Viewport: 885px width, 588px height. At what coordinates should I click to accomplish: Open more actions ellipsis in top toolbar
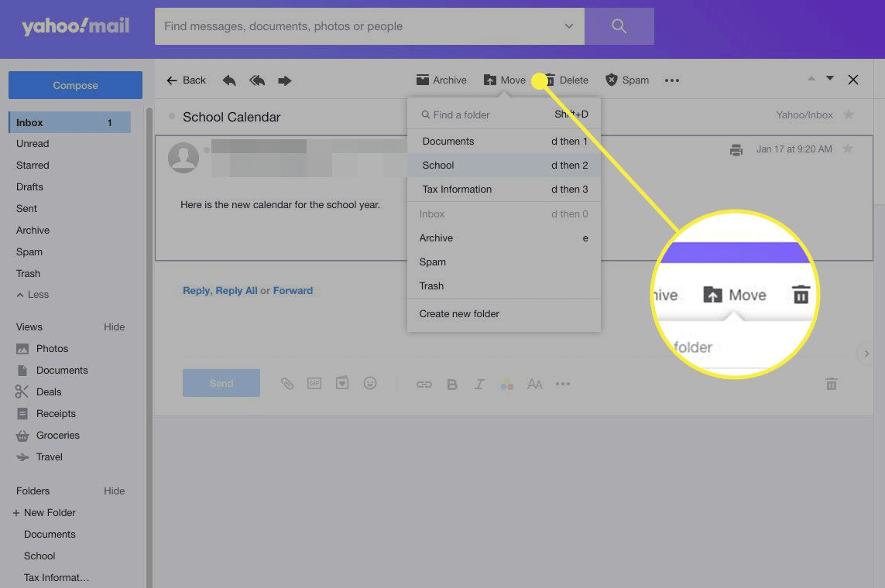tap(672, 80)
